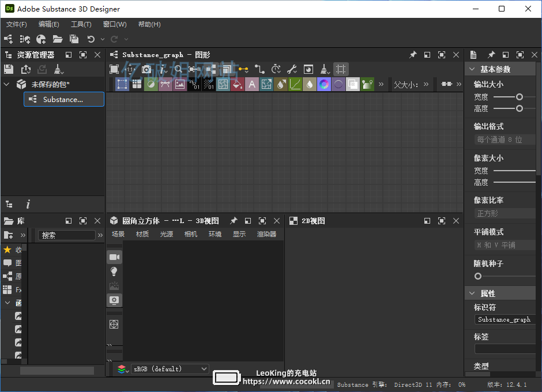
Task: Open the 环境 menu in 3D view
Action: 214,234
